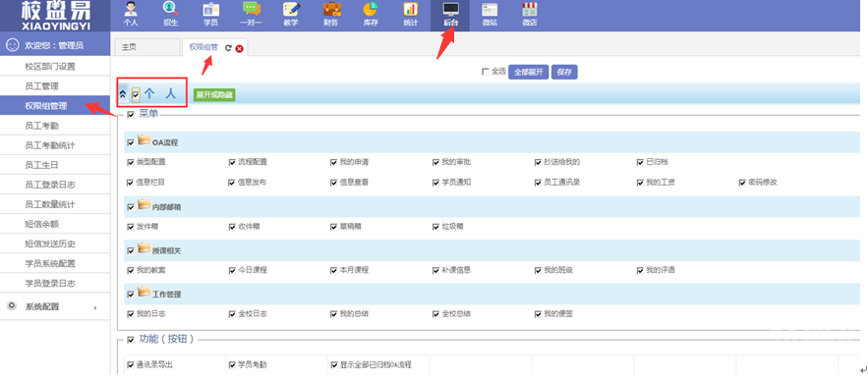868x380 pixels.
Task: Uncheck the 我的班级 checkbox
Action: [538, 270]
